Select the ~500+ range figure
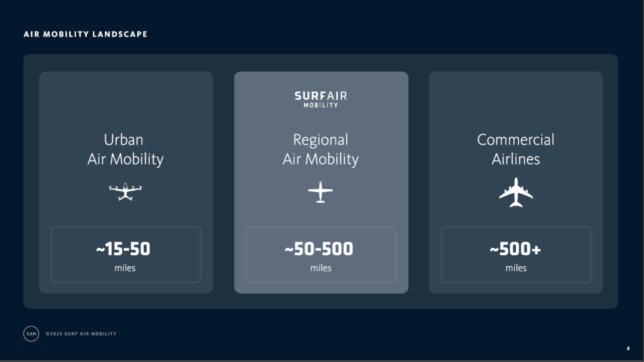 pos(515,249)
